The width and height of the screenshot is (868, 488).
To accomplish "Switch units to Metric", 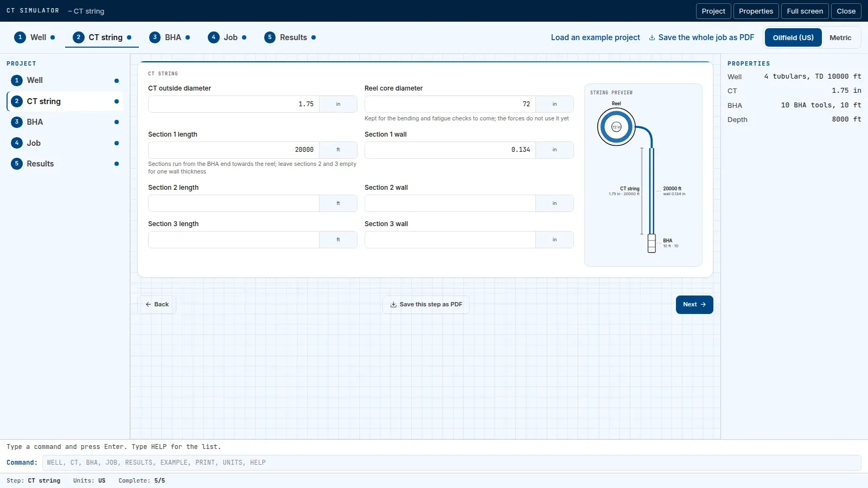I will [840, 38].
